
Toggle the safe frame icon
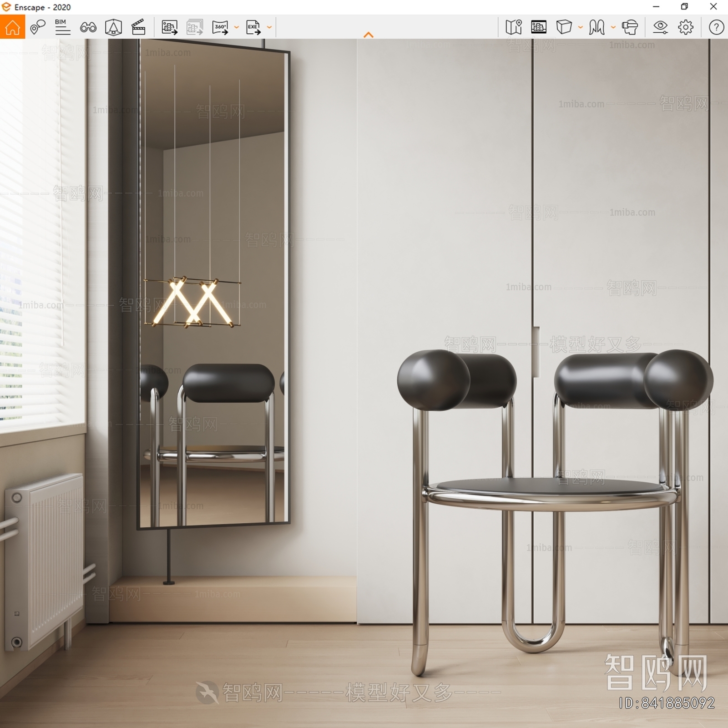539,27
